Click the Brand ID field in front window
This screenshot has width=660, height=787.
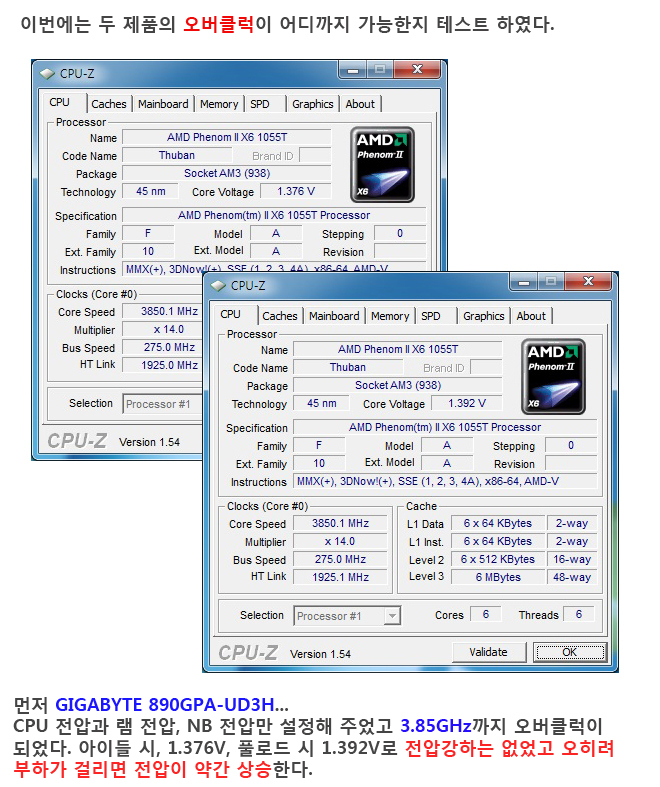click(486, 367)
